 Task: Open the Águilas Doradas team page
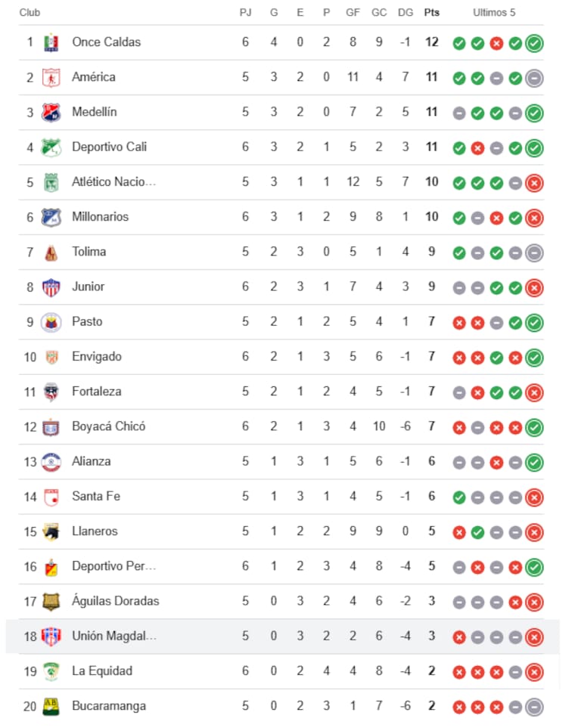click(x=115, y=601)
